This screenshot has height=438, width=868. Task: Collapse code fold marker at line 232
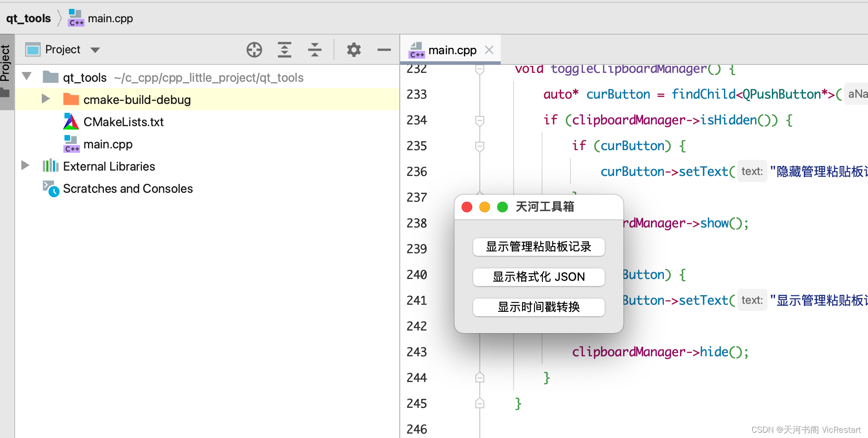point(480,69)
